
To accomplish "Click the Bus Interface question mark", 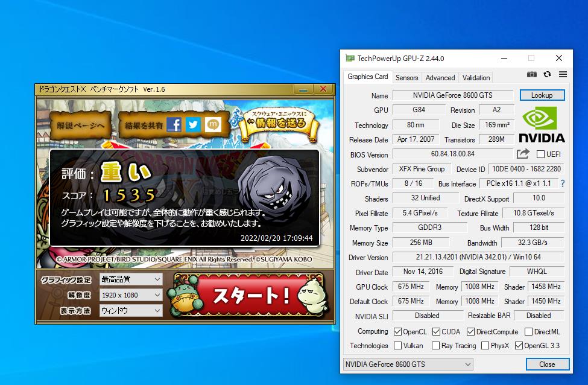I will tap(563, 183).
